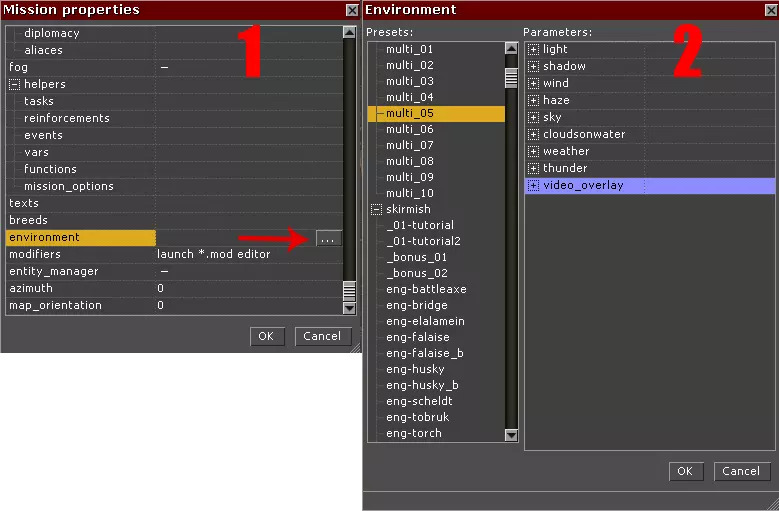Select the aliaces row
Viewport: 779px width, 511px height.
pyautogui.click(x=174, y=50)
